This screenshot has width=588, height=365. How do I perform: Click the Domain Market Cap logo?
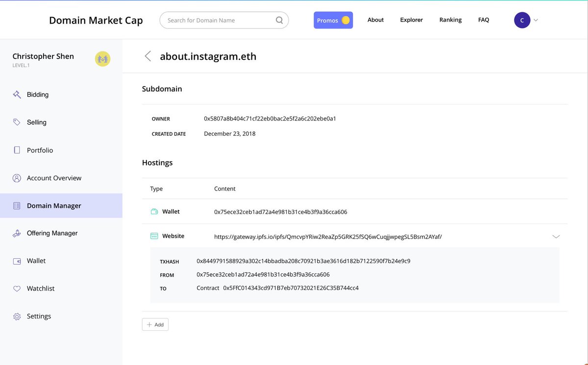pyautogui.click(x=96, y=20)
